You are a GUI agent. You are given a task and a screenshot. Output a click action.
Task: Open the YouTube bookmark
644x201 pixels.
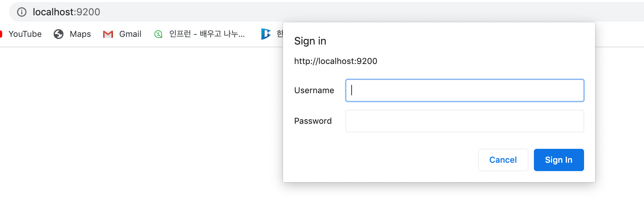pos(25,34)
